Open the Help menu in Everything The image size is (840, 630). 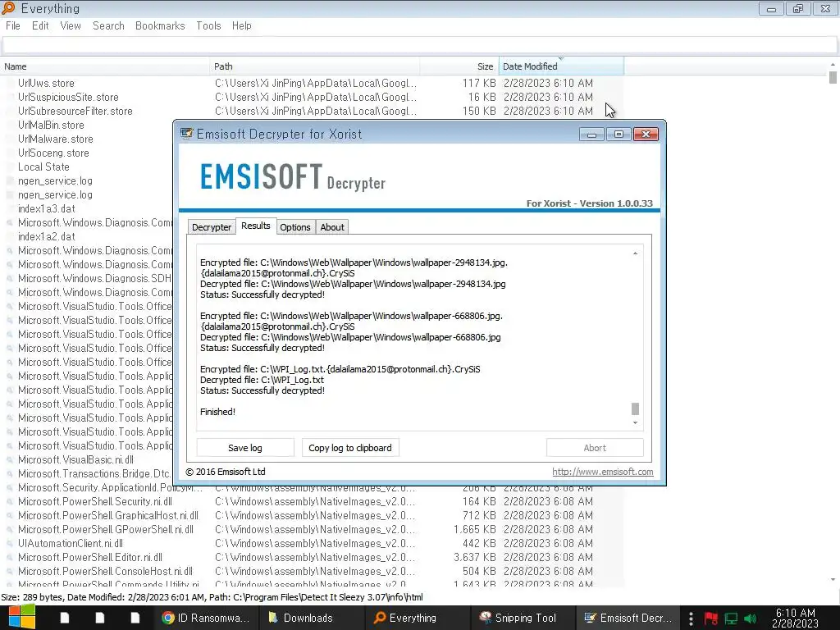coord(242,25)
